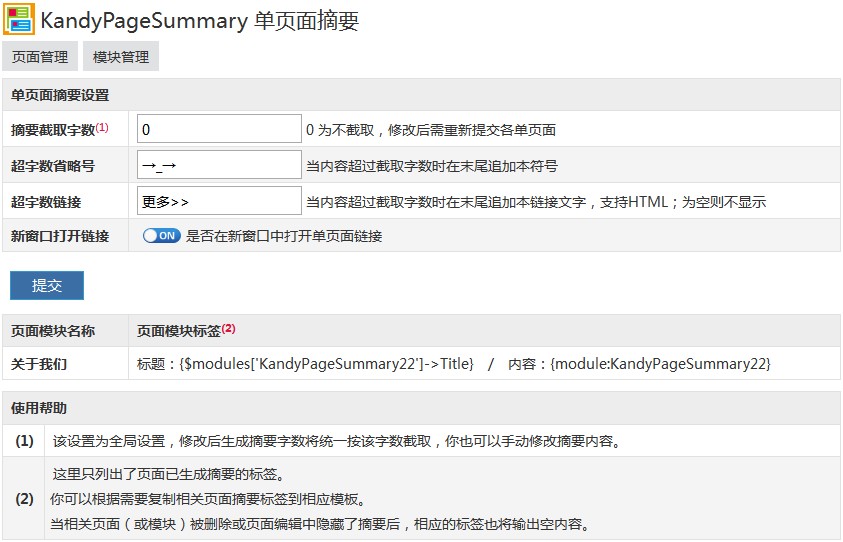Screen dimensions: 843x542
Task: Switch to the 模块管理 tab
Action: tap(121, 57)
